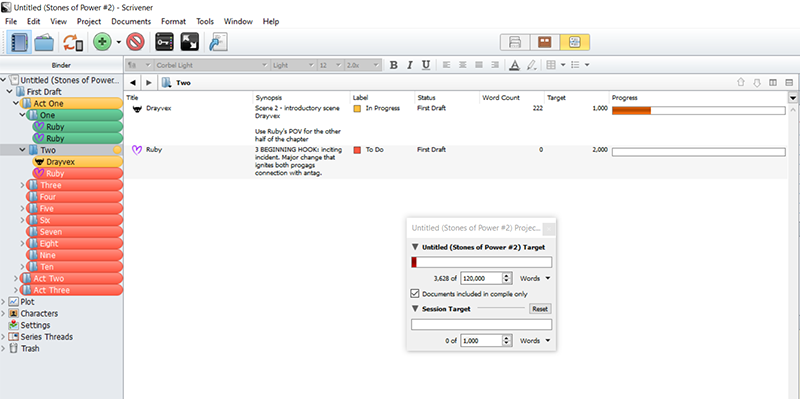Open the File menu
The image size is (800, 399).
(x=11, y=21)
